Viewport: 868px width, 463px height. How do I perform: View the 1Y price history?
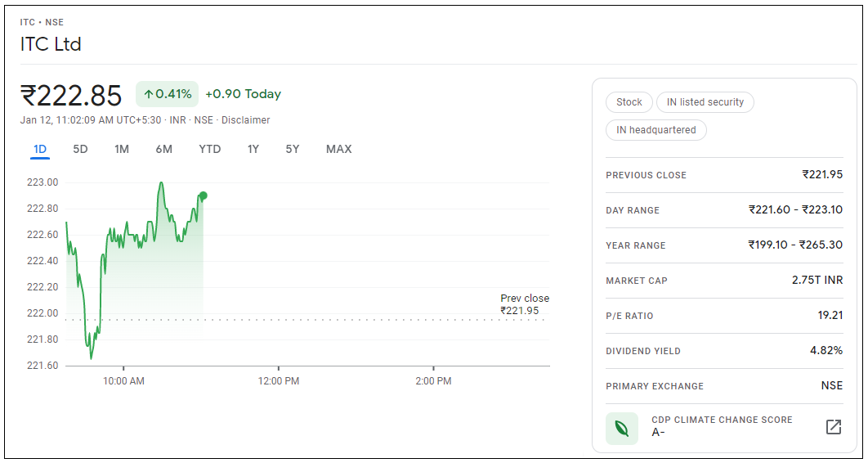click(253, 149)
